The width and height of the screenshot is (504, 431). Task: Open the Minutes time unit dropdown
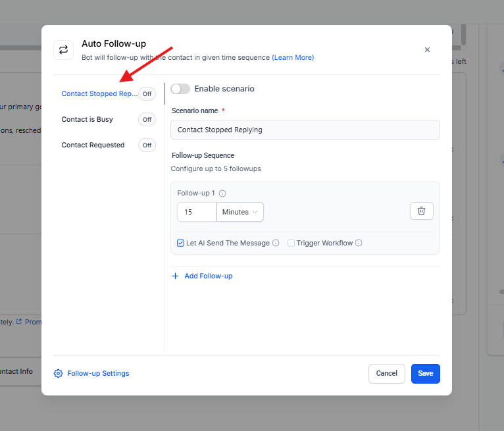[x=240, y=212]
